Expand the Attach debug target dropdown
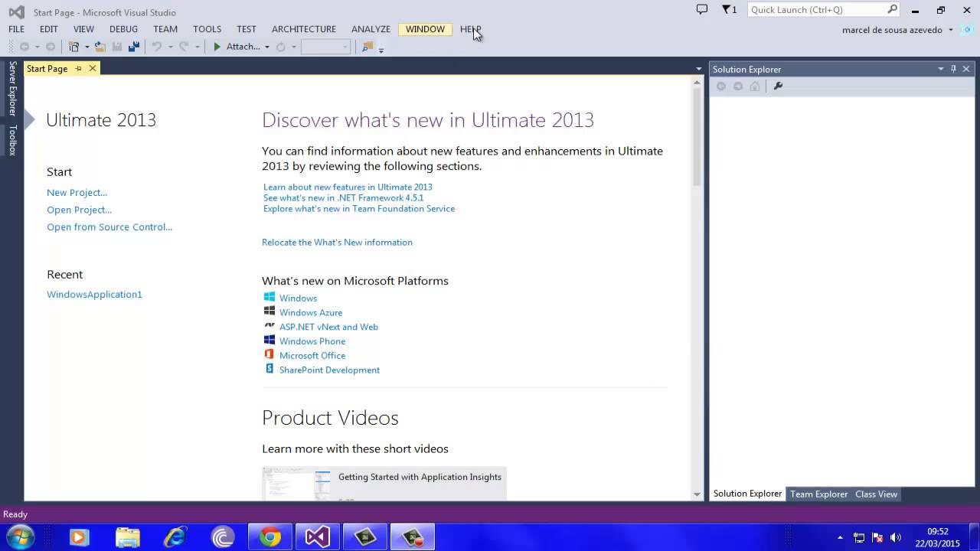The width and height of the screenshot is (980, 551). click(266, 47)
